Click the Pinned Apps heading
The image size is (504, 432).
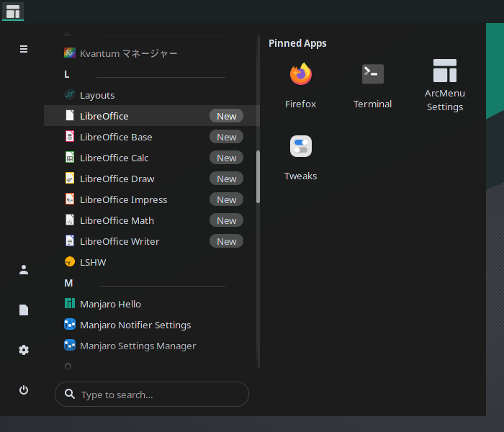297,43
